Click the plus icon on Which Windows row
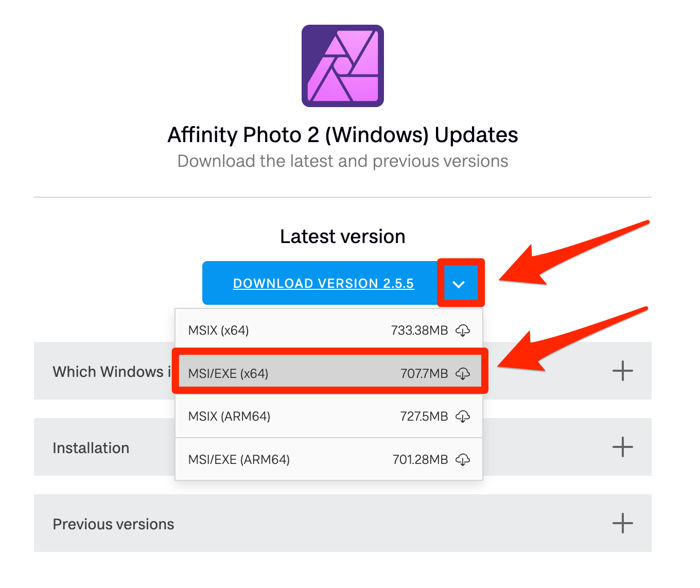 (x=622, y=371)
